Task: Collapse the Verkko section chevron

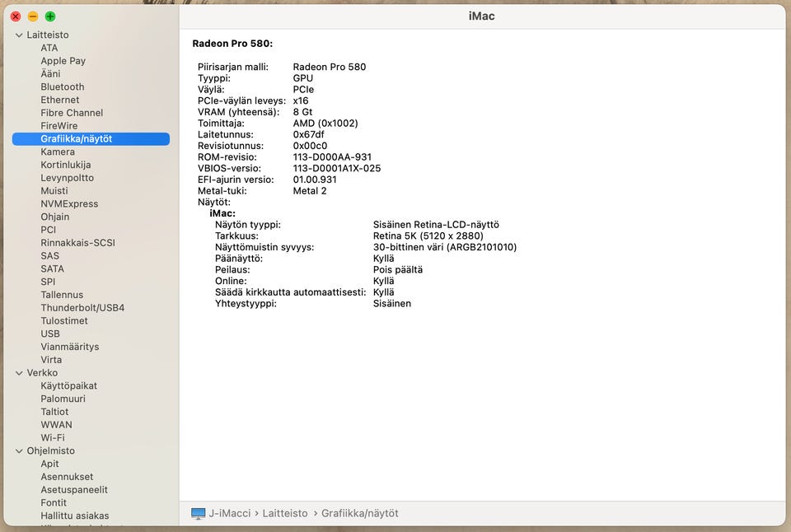Action: pyautogui.click(x=19, y=373)
